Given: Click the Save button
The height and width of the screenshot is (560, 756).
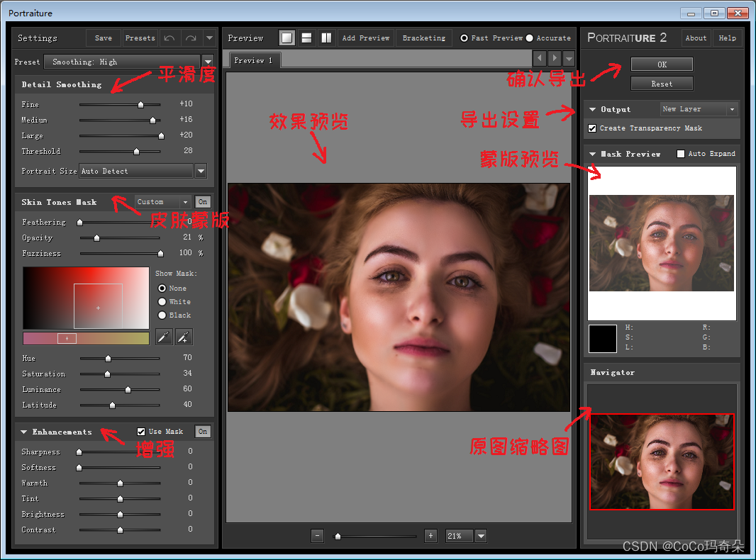Looking at the screenshot, I should [x=103, y=38].
